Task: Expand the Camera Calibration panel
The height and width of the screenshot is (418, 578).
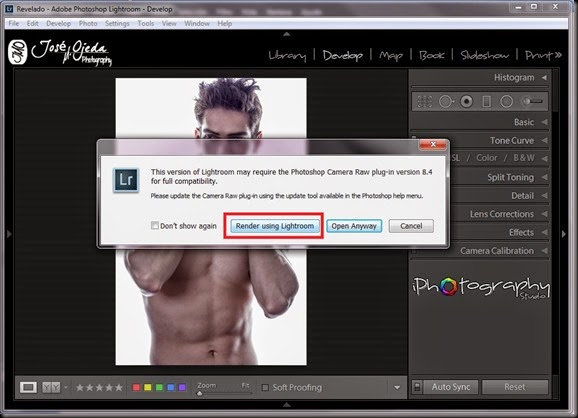Action: coord(544,251)
